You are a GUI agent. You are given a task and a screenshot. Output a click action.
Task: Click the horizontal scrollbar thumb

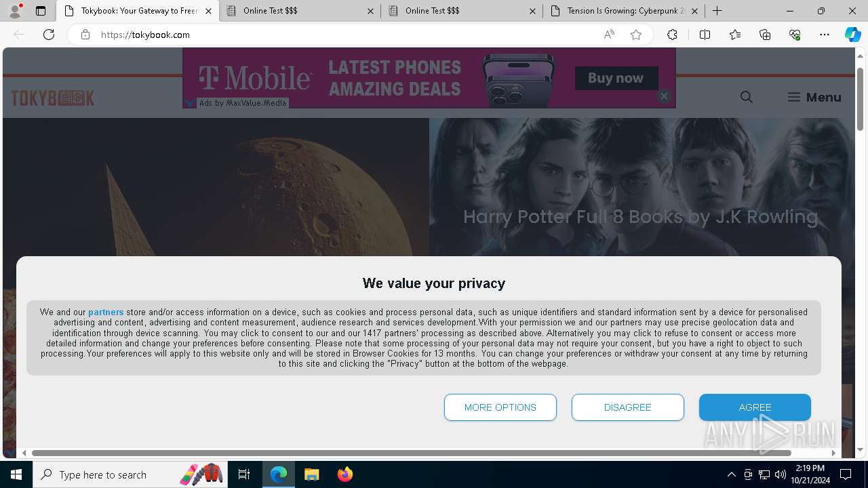[412, 453]
